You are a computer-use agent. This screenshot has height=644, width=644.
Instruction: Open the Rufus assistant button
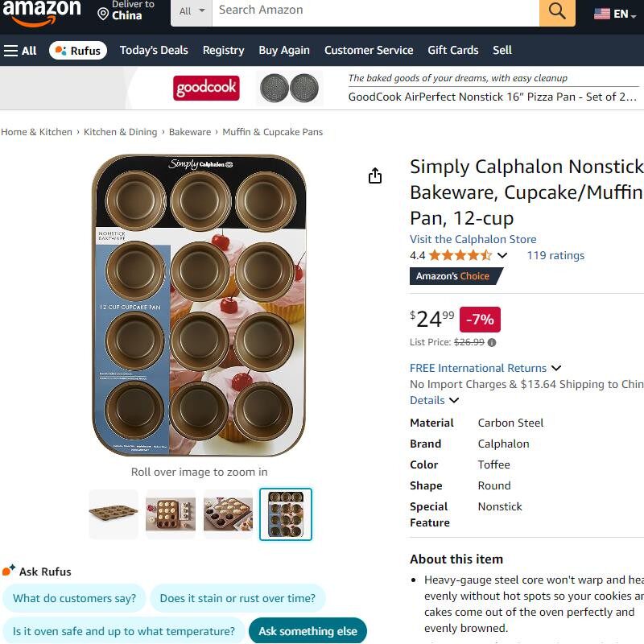pyautogui.click(x=78, y=51)
